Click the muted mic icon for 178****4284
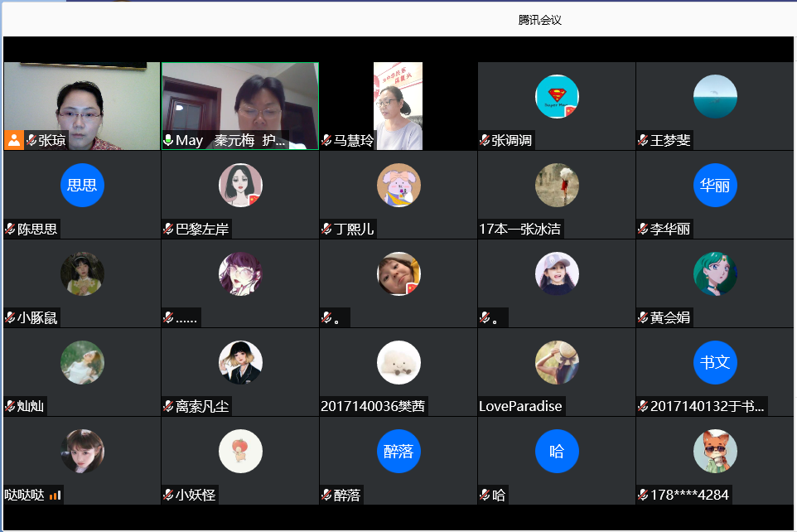Viewport: 797px width, 532px height. pos(643,496)
